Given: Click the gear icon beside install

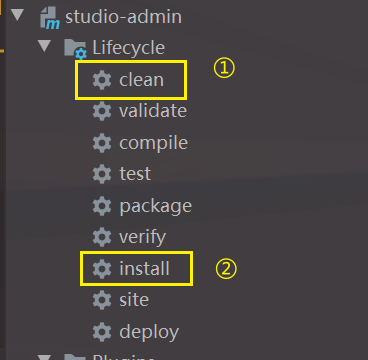Looking at the screenshot, I should click(x=102, y=269).
